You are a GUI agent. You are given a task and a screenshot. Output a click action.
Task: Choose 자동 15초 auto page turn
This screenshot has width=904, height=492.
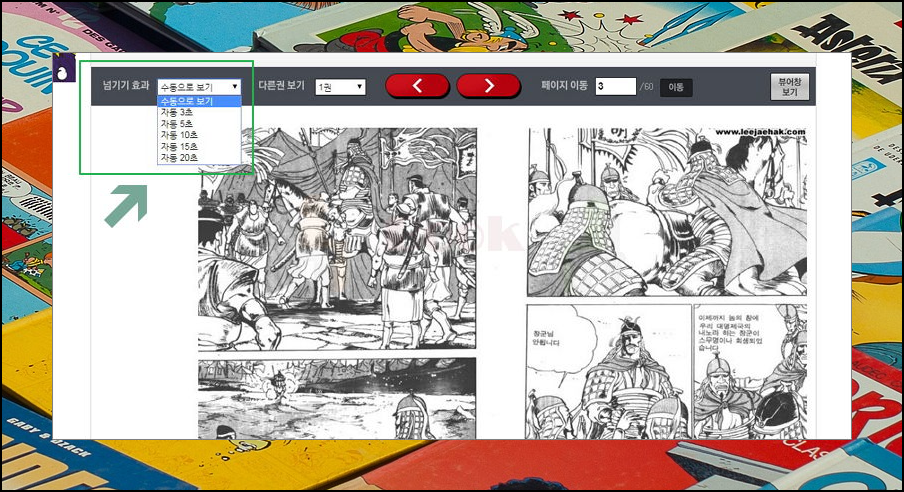point(199,146)
